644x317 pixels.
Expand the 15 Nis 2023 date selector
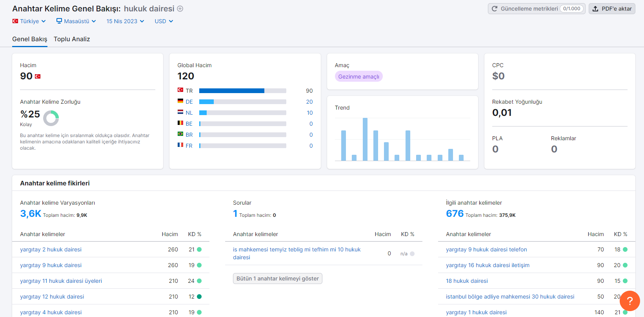[x=126, y=21]
